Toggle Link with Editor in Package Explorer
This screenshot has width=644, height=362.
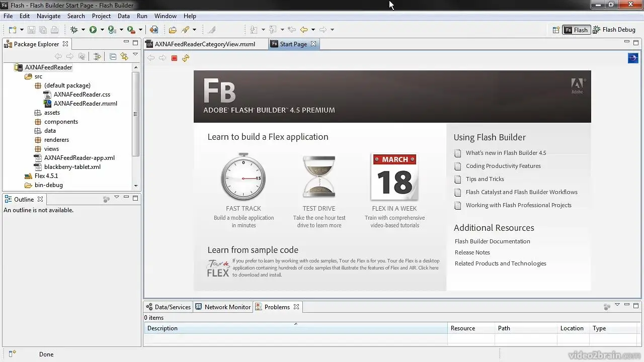(x=124, y=57)
